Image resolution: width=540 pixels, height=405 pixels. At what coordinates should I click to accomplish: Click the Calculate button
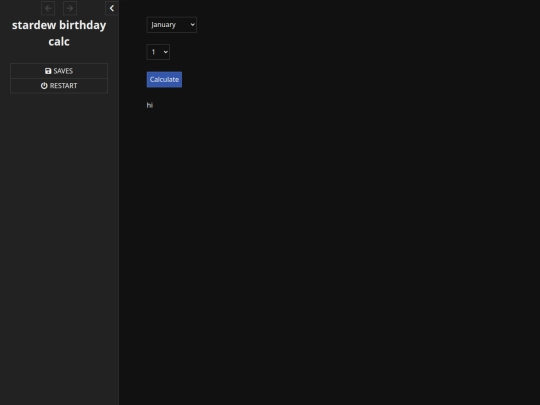(164, 80)
